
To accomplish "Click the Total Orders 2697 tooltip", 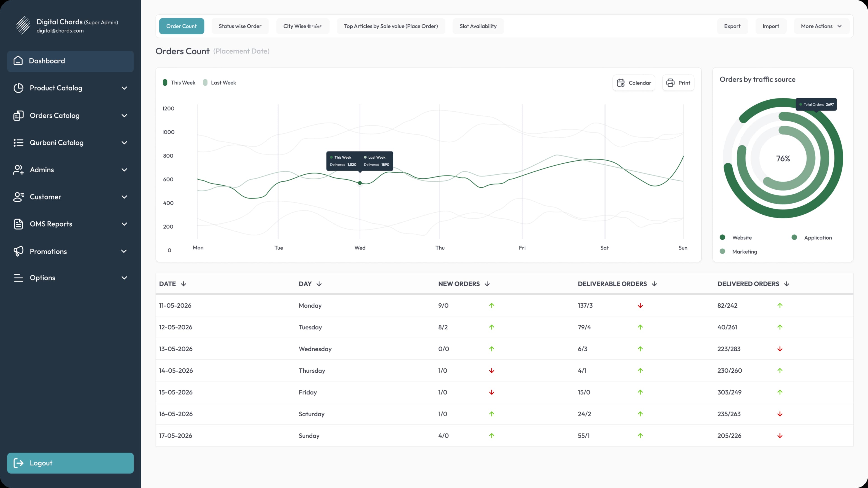I will click(x=816, y=104).
